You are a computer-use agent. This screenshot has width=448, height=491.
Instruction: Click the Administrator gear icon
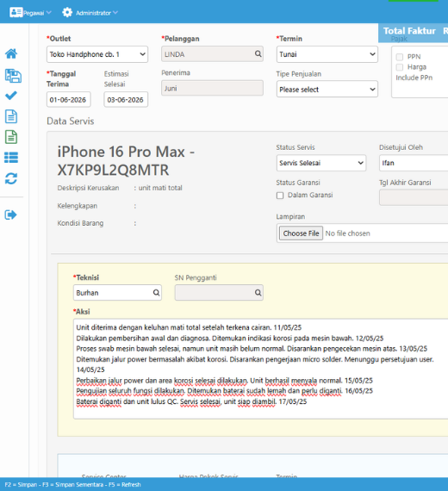click(67, 13)
